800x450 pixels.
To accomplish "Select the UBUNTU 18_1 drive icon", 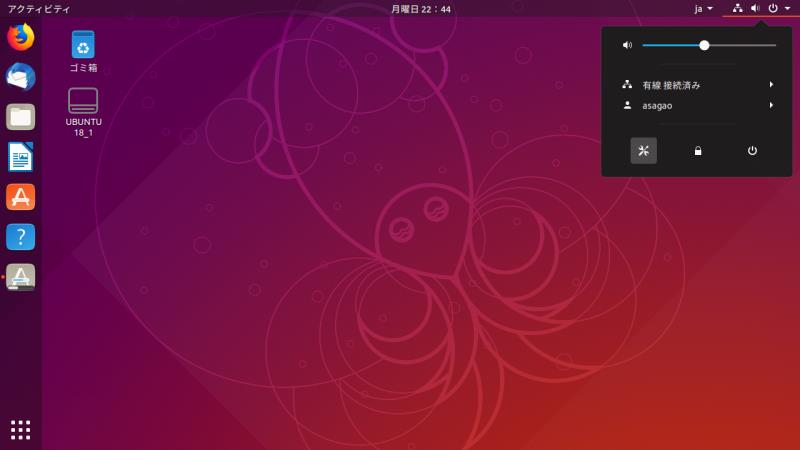I will pos(83,112).
